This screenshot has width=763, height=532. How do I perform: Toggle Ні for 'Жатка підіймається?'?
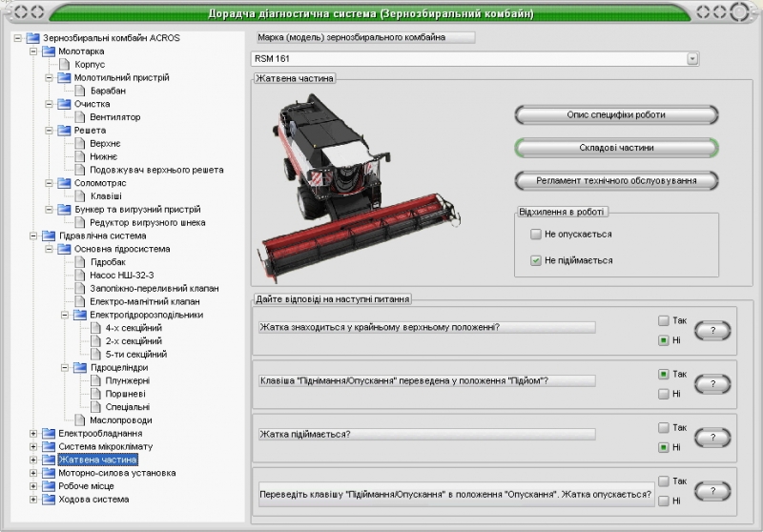coord(663,447)
